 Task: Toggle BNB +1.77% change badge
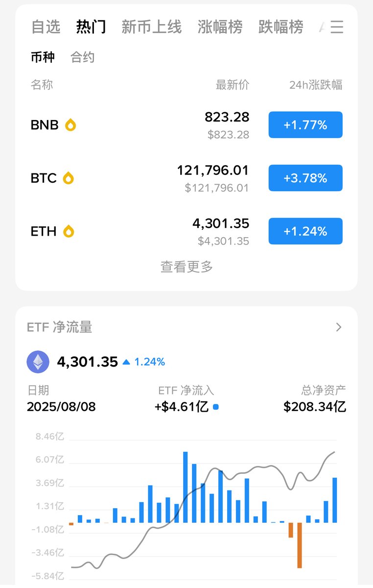305,125
